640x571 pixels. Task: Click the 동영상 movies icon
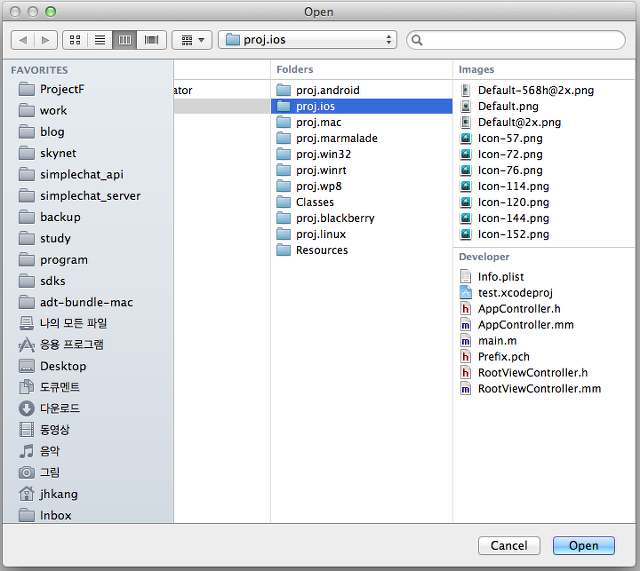27,429
